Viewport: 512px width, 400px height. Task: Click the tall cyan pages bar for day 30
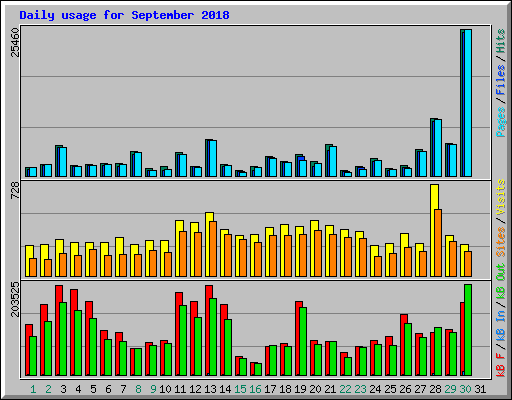pyautogui.click(x=468, y=103)
